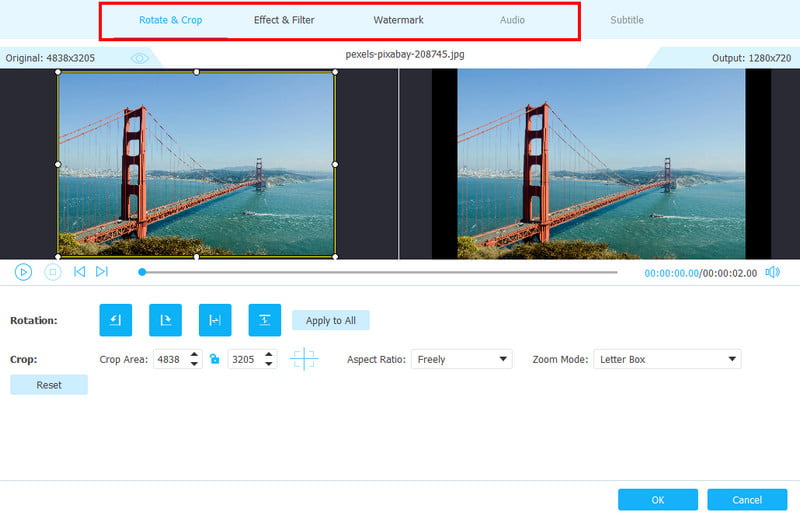Click the playback timeline slider
The image size is (800, 516).
380,272
